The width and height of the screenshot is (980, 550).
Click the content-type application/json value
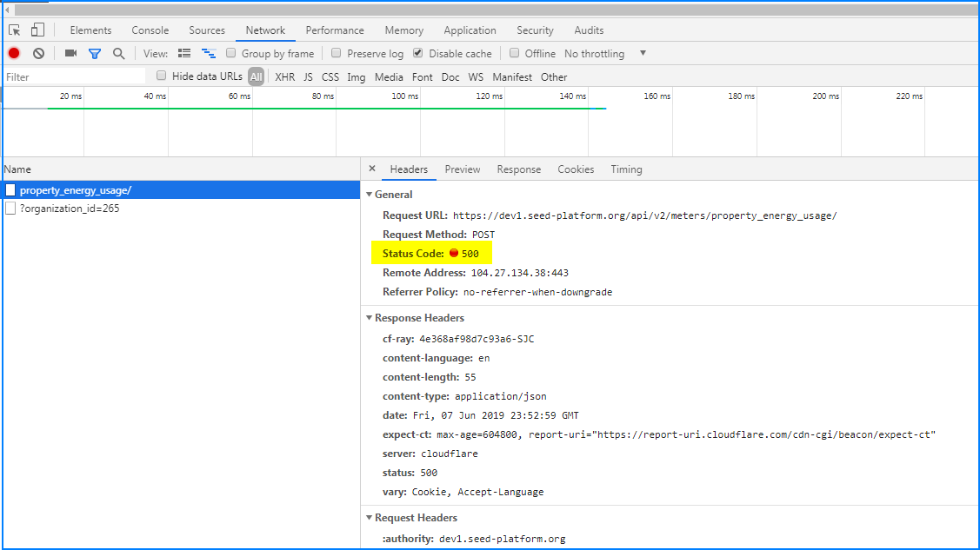pos(501,396)
